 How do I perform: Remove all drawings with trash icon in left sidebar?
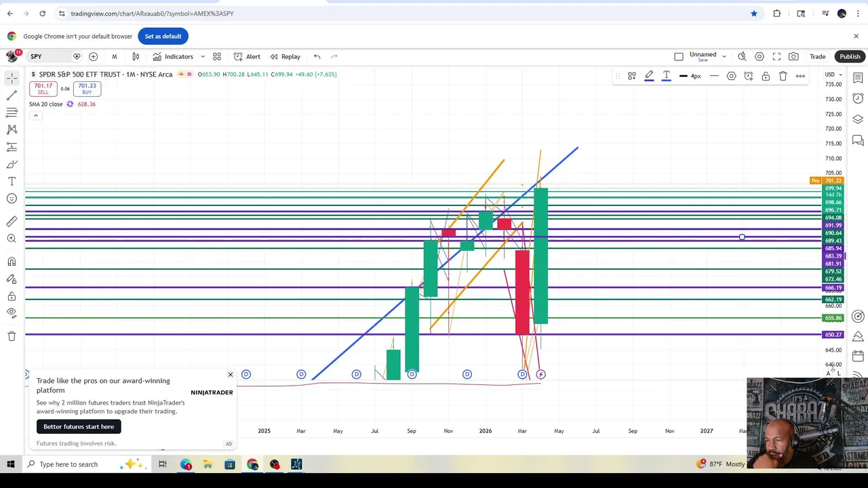(x=12, y=336)
